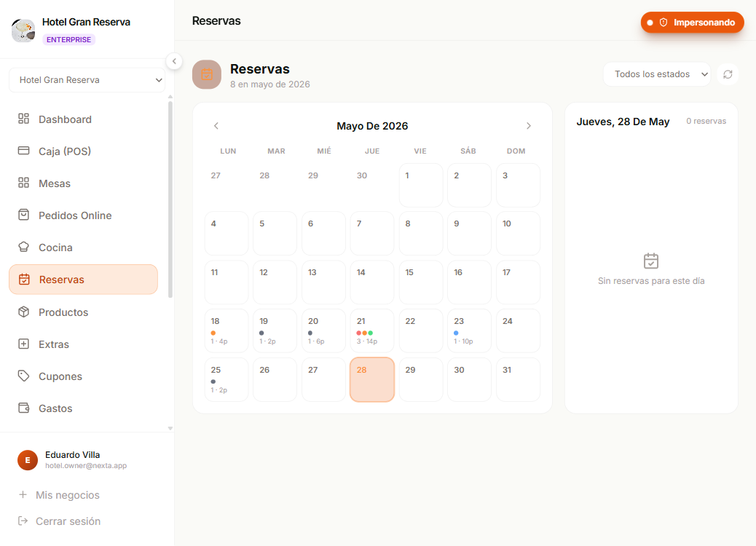Select May 24 in the calendar

click(519, 331)
